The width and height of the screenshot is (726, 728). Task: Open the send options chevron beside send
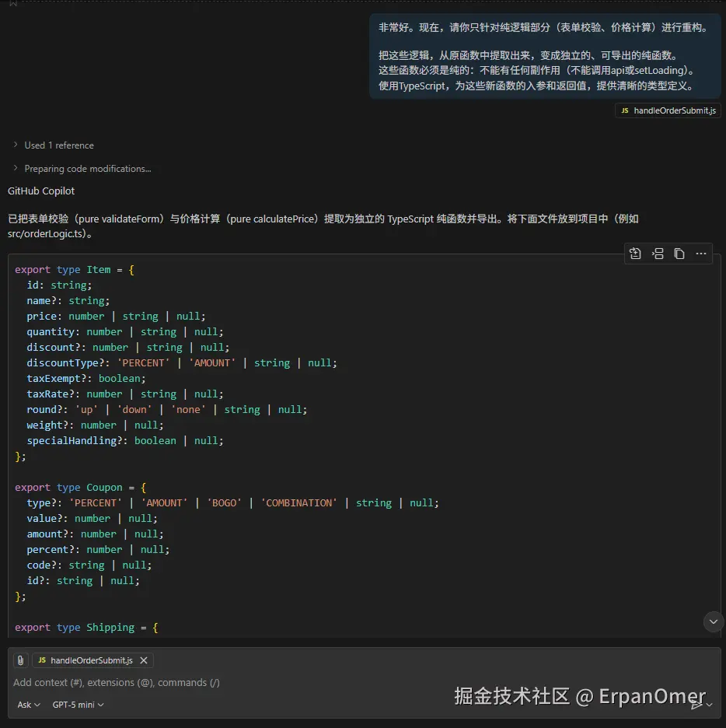710,705
